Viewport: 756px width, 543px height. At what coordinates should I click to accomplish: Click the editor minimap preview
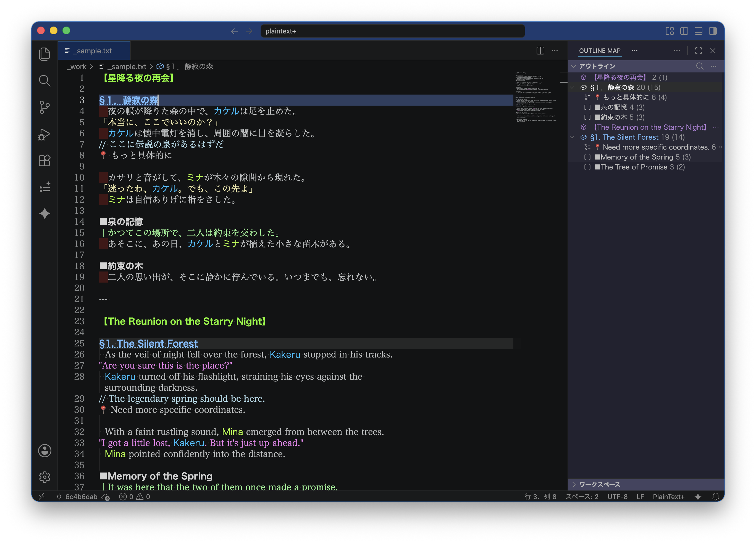pos(536,97)
